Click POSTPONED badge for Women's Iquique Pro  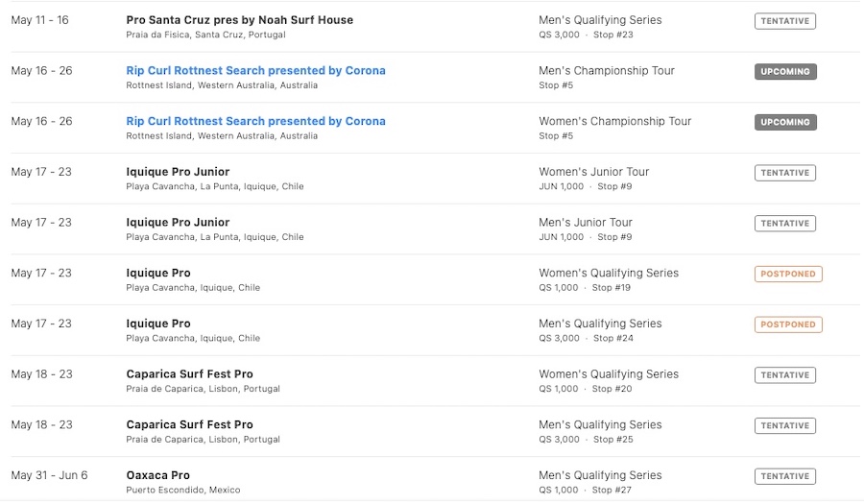tap(788, 274)
